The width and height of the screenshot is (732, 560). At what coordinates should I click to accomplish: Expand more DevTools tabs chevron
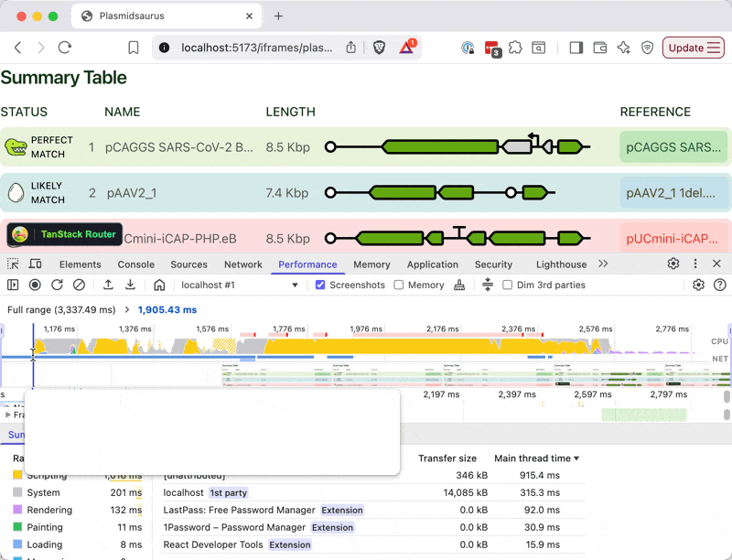coord(603,264)
